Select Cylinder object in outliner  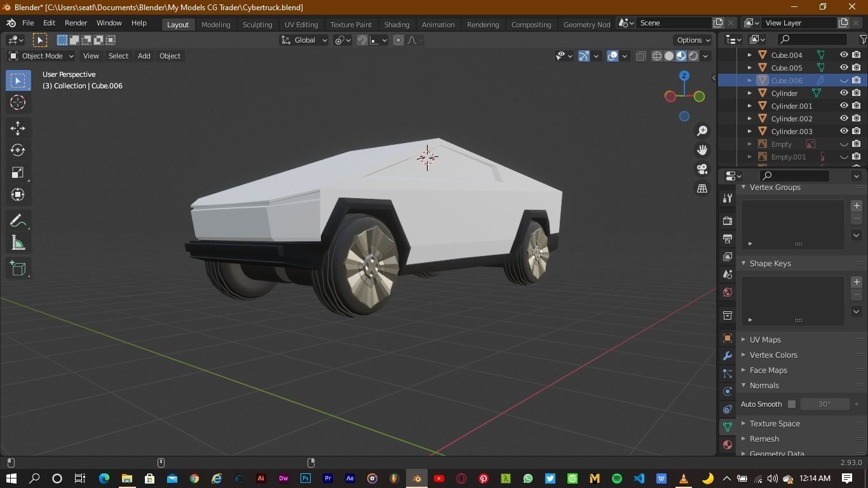point(784,93)
